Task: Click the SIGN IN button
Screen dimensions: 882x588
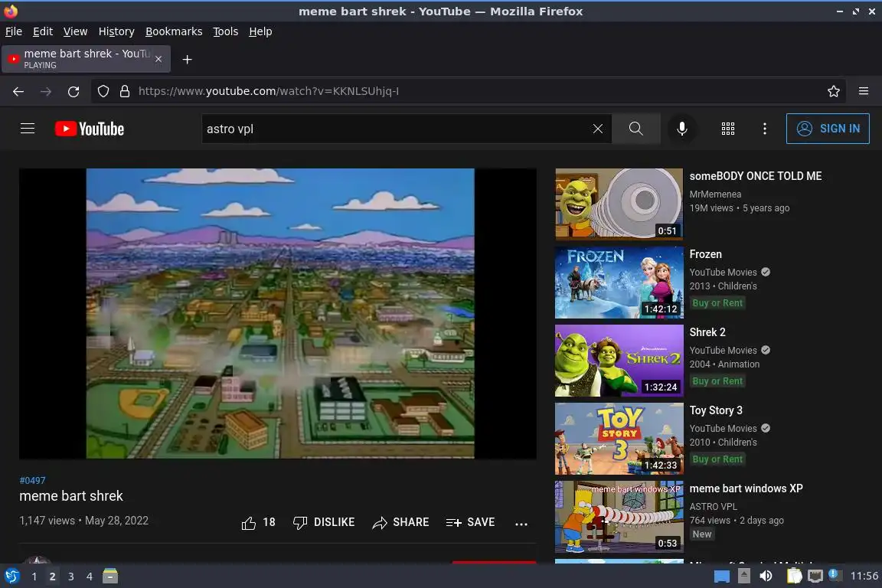Action: [828, 129]
